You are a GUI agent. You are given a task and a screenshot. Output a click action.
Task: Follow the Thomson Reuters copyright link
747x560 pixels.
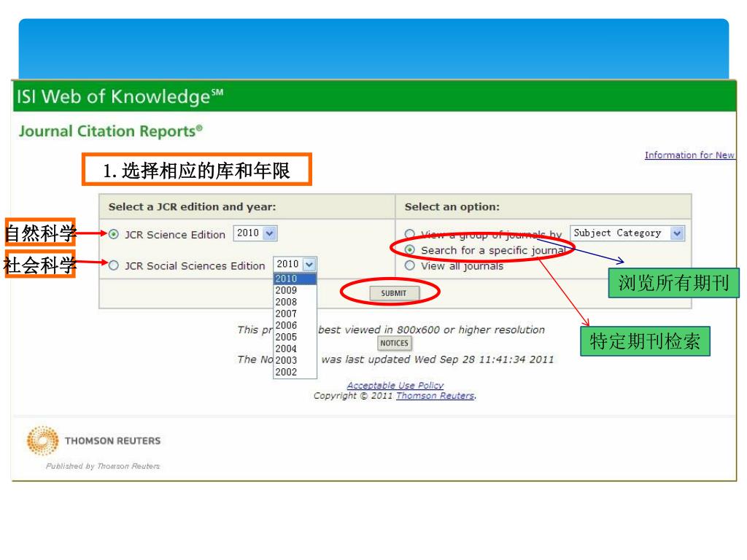(435, 396)
